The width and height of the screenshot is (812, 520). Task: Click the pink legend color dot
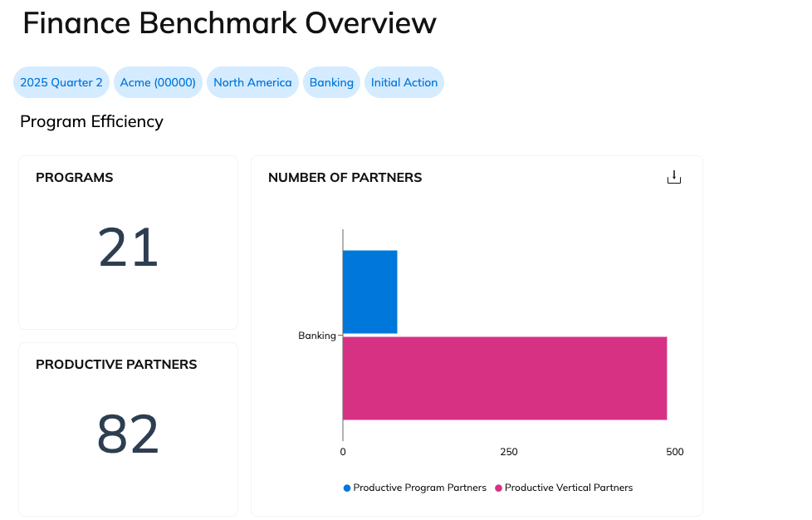tap(498, 488)
